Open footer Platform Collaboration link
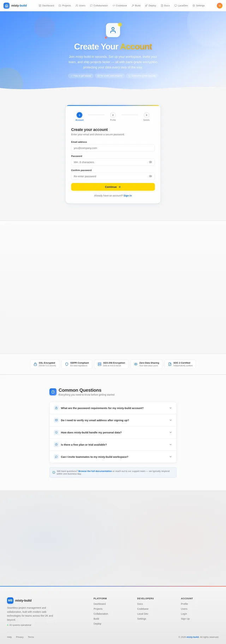The height and width of the screenshot is (644, 226). 101,614
